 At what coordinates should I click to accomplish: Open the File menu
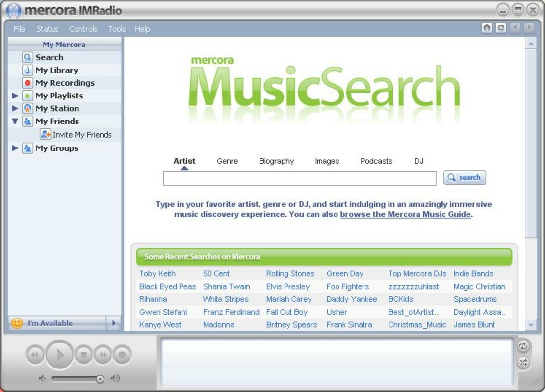pos(19,29)
